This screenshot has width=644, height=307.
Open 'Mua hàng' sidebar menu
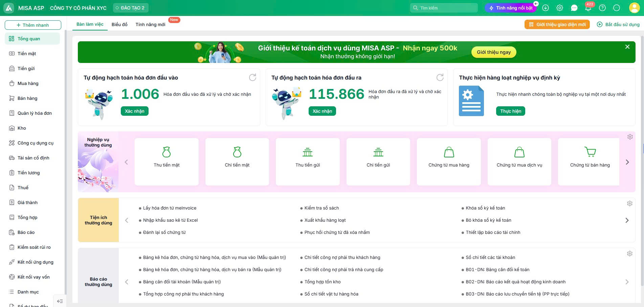[32, 83]
